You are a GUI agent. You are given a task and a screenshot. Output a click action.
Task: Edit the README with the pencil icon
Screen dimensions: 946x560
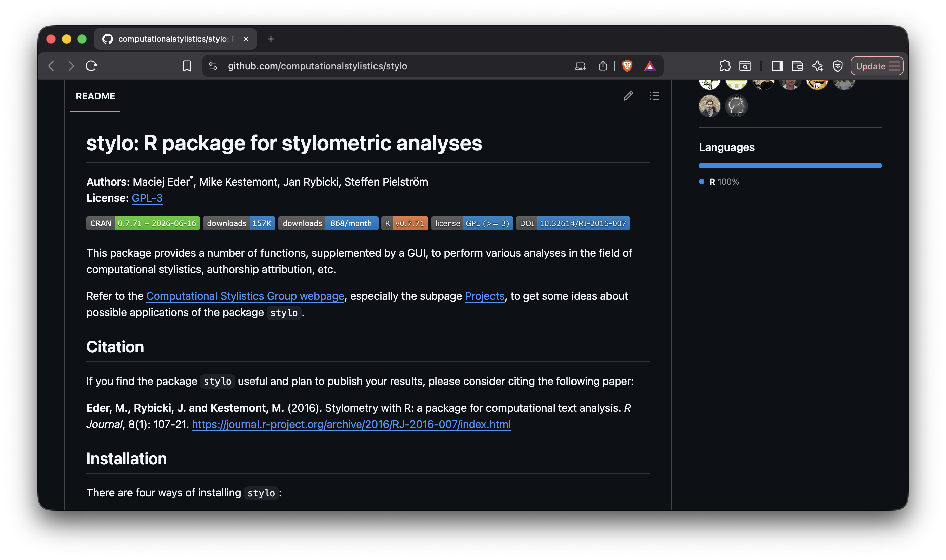point(628,96)
